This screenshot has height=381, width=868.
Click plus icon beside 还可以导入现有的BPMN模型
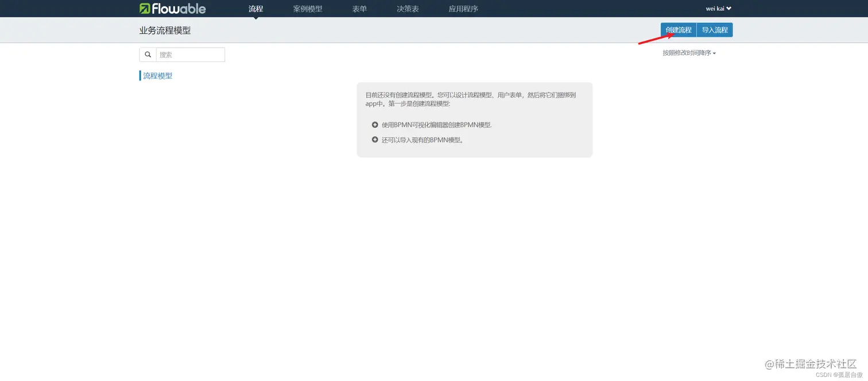pos(375,140)
